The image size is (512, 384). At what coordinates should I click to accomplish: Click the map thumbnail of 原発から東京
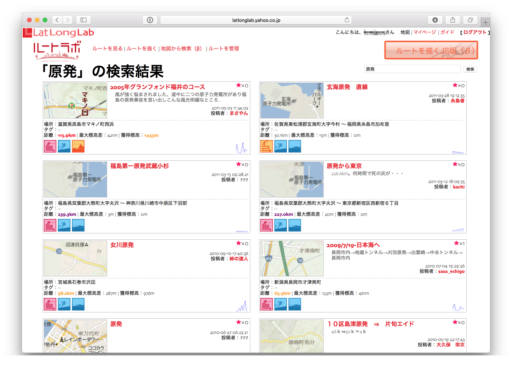tap(292, 179)
